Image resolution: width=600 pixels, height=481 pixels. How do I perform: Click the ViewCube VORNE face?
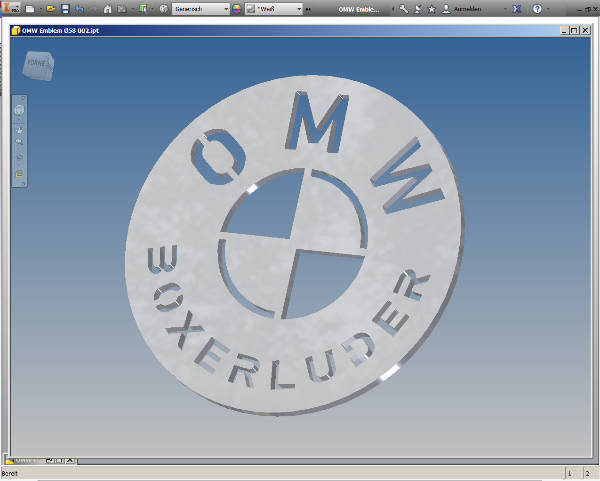click(x=38, y=65)
